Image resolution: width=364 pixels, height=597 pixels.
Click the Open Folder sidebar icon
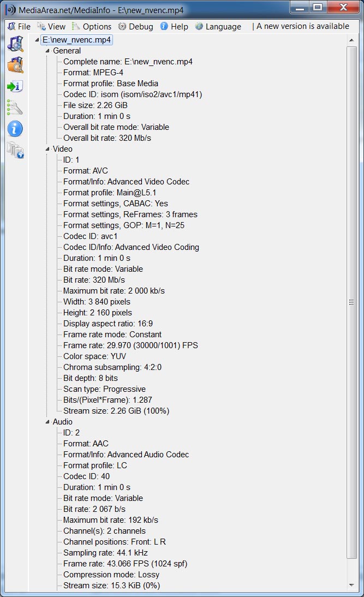(x=15, y=65)
